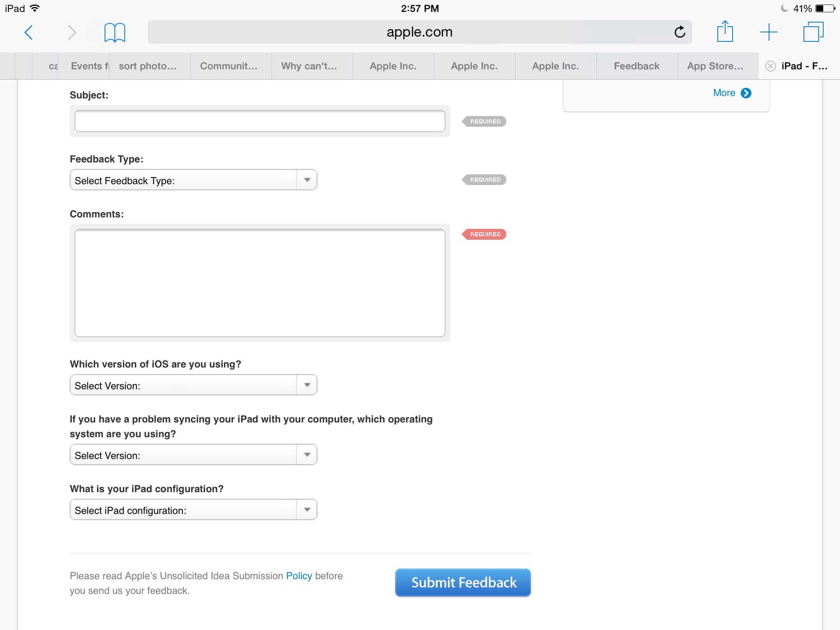
Task: Open the Unsolicited Idea Policy link
Action: (299, 576)
